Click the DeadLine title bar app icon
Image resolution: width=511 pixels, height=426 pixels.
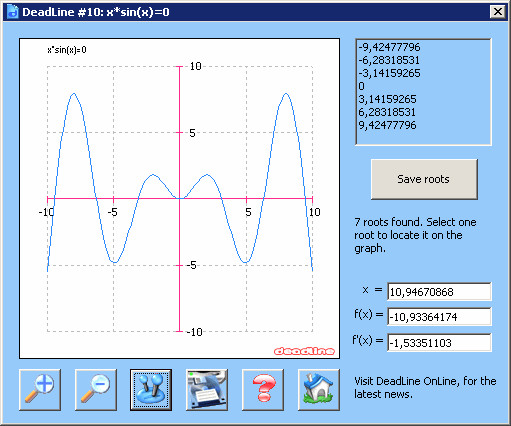click(12, 12)
